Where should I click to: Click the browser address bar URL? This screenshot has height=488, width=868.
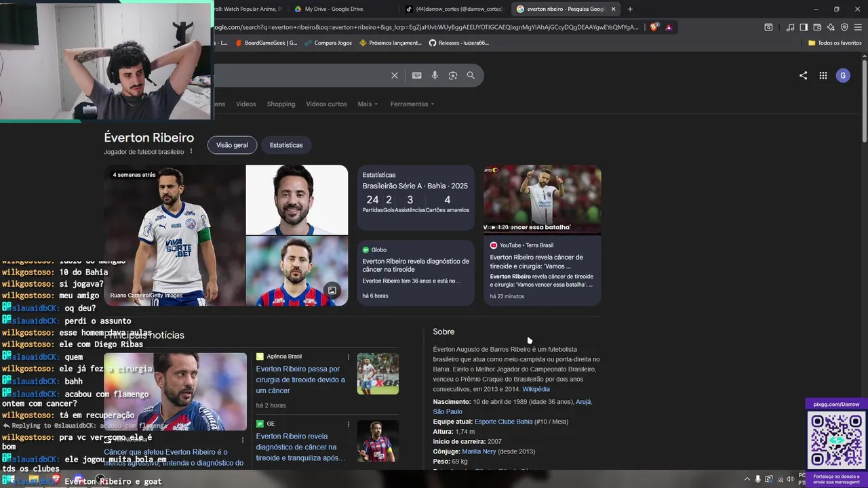427,27
